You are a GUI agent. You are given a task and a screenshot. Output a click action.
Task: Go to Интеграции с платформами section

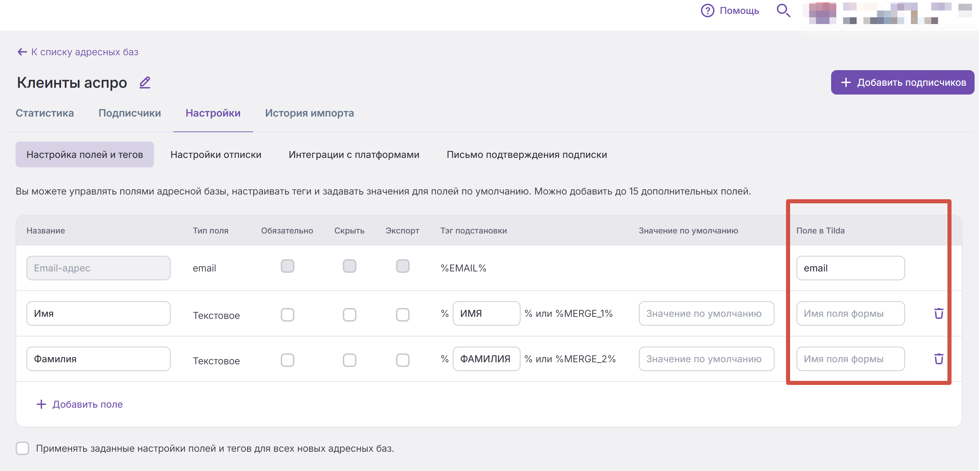click(x=354, y=154)
